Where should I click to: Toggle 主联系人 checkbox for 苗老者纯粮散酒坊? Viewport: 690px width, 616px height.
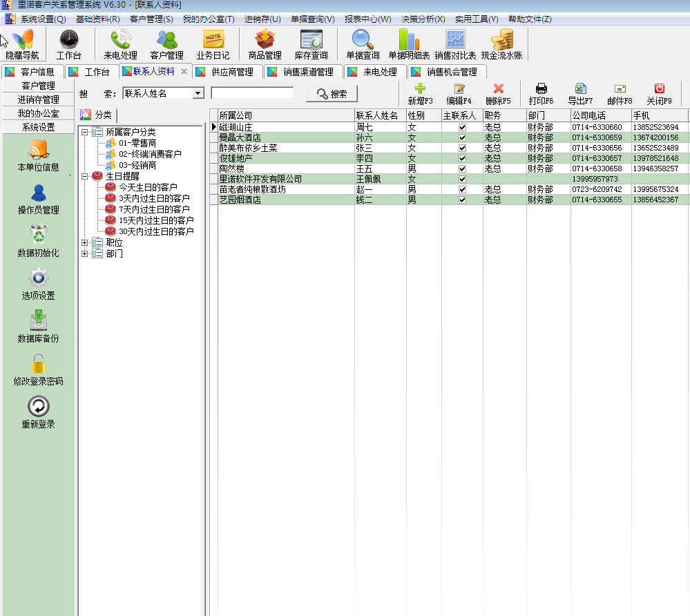pyautogui.click(x=462, y=189)
